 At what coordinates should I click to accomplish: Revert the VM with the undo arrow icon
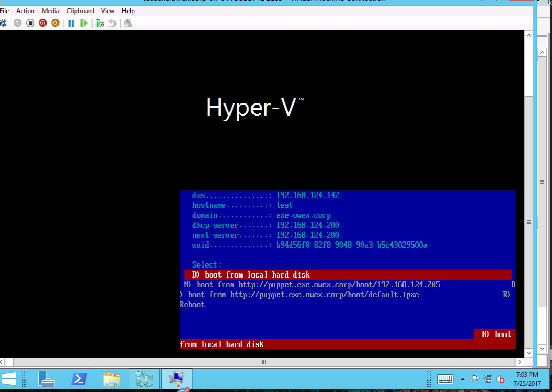[112, 23]
